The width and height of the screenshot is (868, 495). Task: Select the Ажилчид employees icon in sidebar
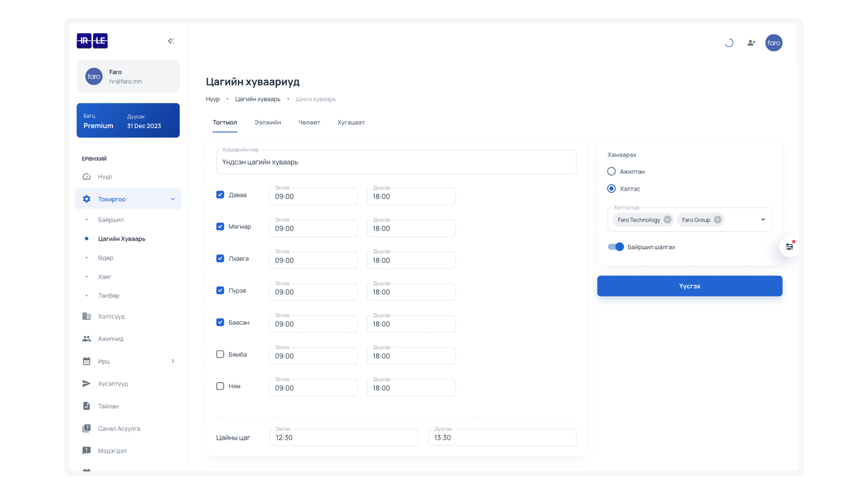(x=86, y=338)
